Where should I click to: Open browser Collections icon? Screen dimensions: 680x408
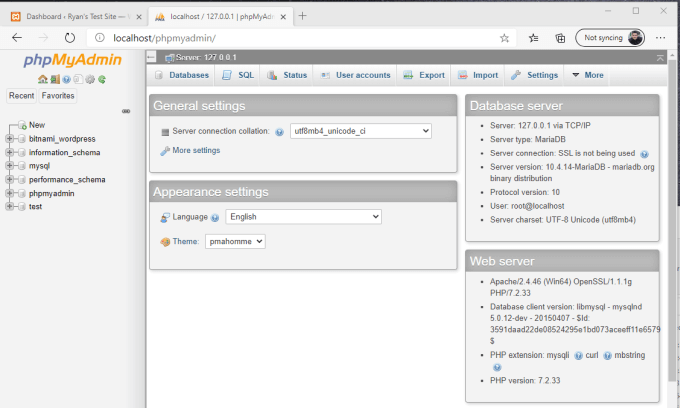click(x=560, y=38)
